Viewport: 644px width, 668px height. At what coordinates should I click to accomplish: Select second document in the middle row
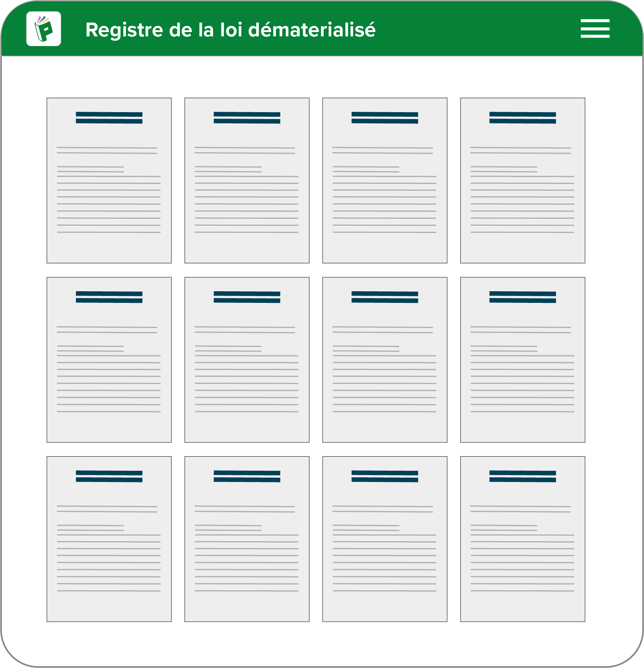click(247, 360)
